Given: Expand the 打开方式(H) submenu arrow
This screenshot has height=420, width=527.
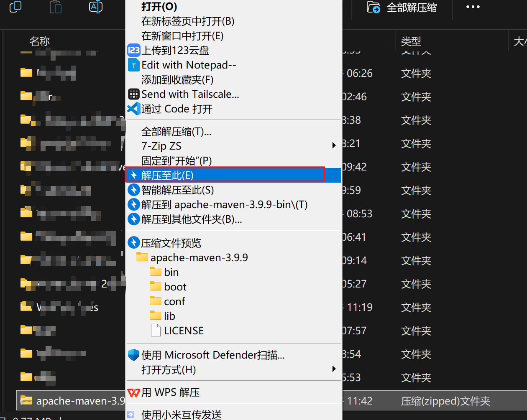Looking at the screenshot, I should point(334,369).
